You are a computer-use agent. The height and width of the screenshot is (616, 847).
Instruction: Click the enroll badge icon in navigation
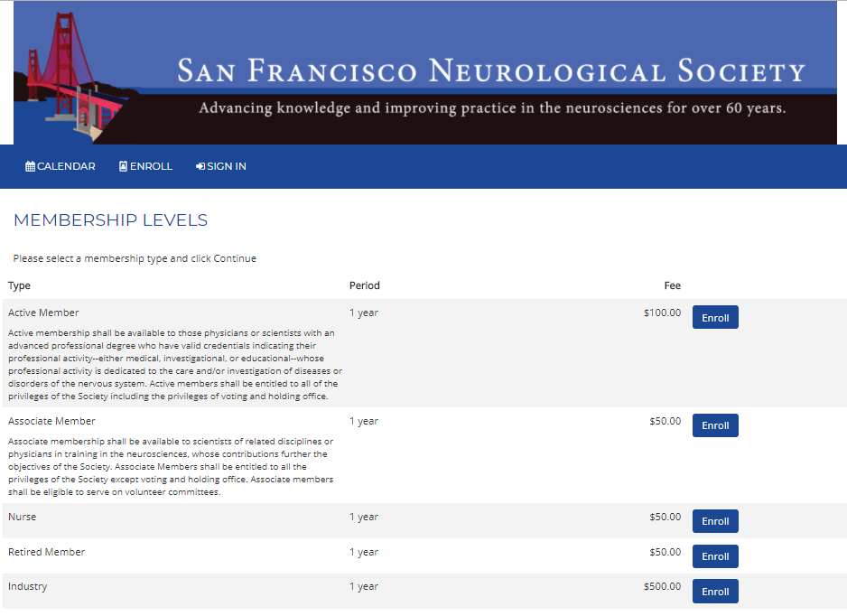coord(123,166)
